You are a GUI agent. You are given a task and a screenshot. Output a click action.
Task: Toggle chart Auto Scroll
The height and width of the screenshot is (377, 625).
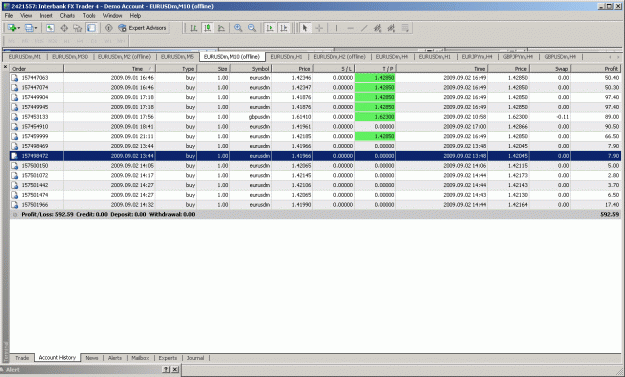click(x=270, y=28)
